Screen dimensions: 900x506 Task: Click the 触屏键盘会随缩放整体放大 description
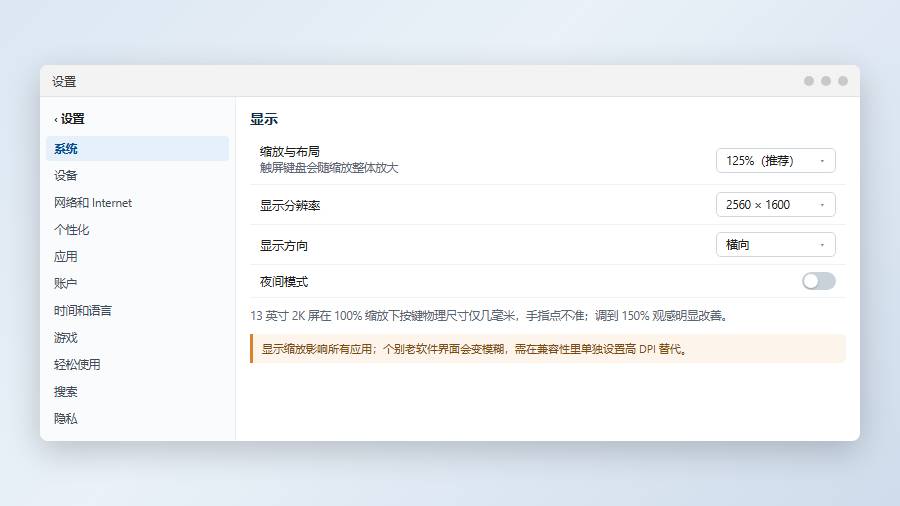pos(329,168)
